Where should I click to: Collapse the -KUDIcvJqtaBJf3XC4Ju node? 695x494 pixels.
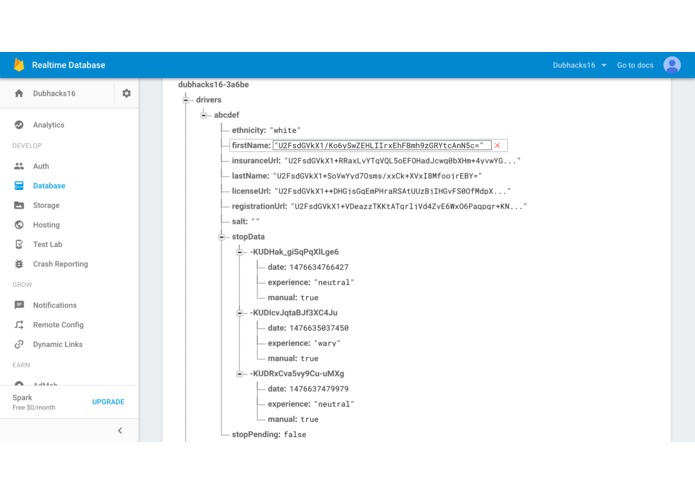tap(239, 313)
